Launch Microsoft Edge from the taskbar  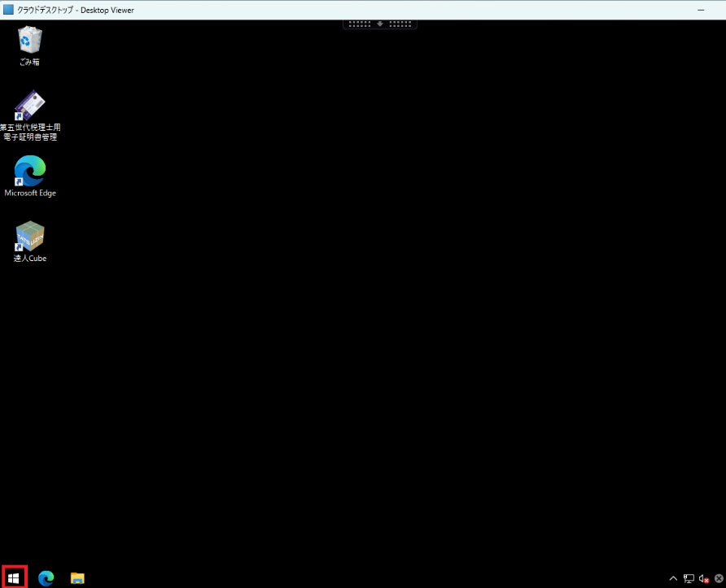[46, 578]
